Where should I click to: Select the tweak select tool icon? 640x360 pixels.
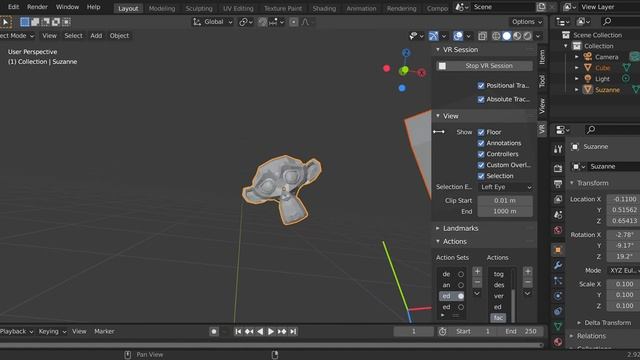(x=6, y=22)
